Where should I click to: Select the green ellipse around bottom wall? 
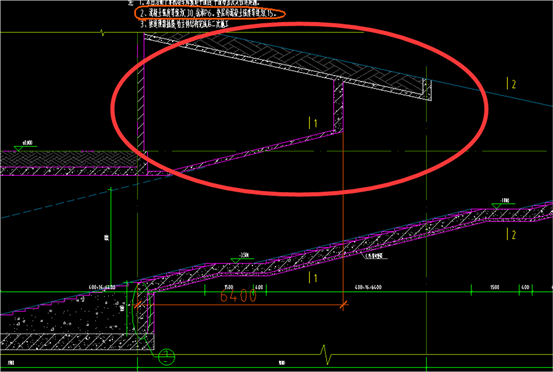click(143, 310)
